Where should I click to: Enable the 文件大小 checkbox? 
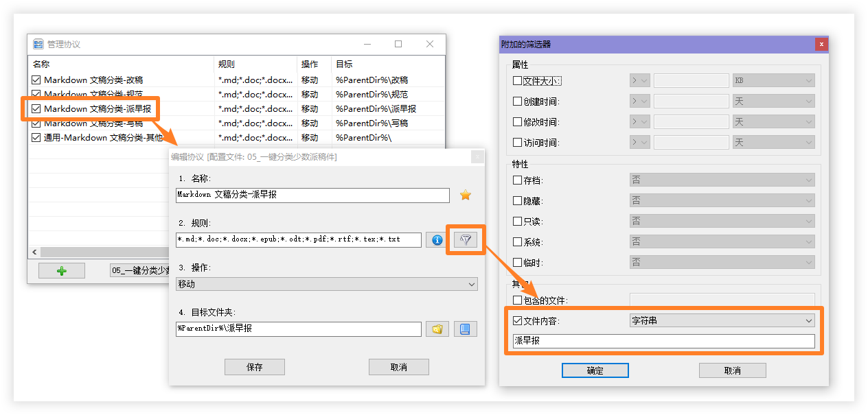point(518,81)
